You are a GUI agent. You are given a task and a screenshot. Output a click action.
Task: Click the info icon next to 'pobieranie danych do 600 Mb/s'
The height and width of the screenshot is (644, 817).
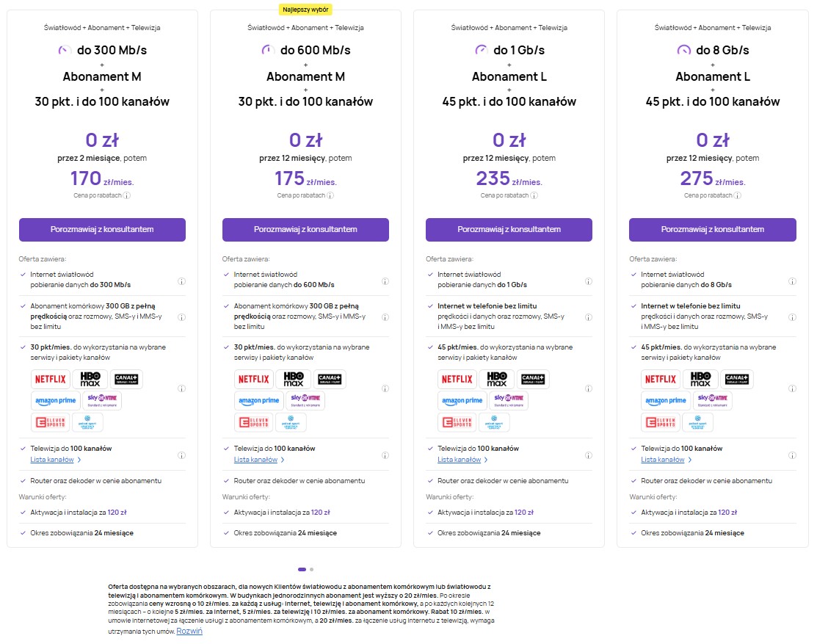coord(385,281)
